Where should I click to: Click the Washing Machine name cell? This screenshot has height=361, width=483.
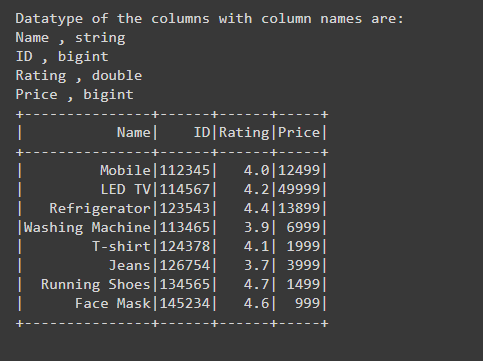pos(87,228)
